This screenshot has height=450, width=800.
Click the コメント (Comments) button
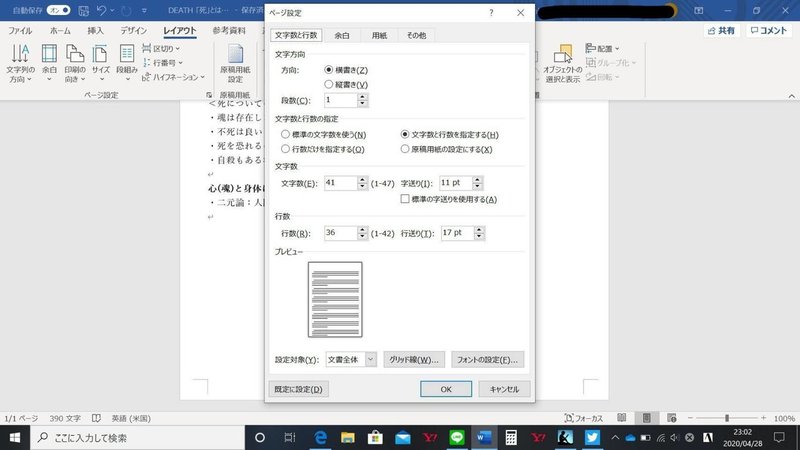(x=769, y=31)
